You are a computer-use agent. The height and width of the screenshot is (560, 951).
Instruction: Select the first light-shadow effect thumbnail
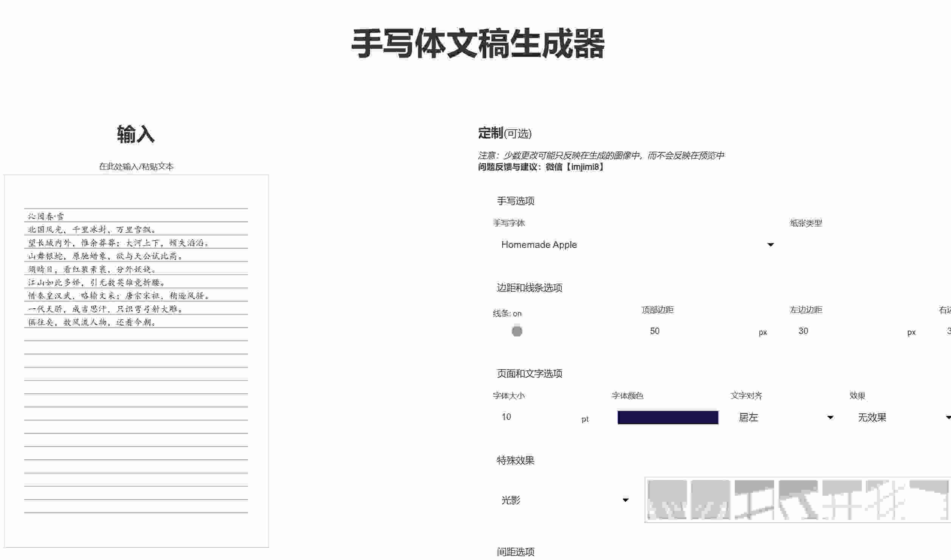pyautogui.click(x=667, y=500)
